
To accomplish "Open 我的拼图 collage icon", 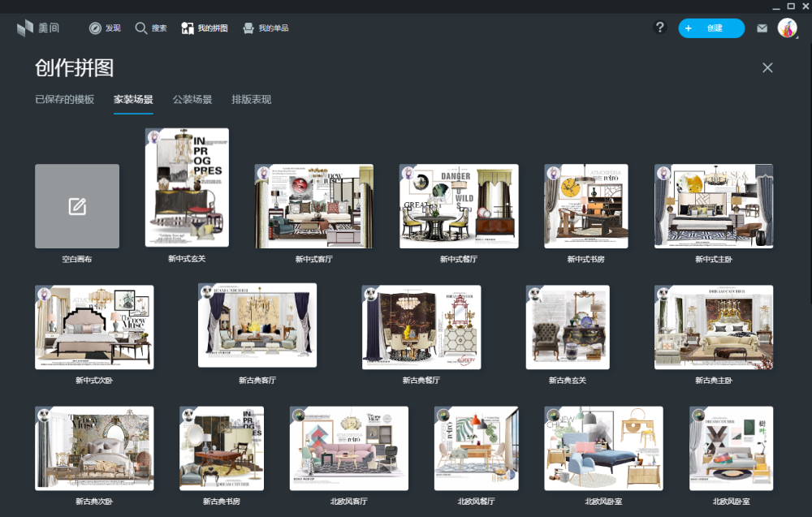I will point(188,28).
